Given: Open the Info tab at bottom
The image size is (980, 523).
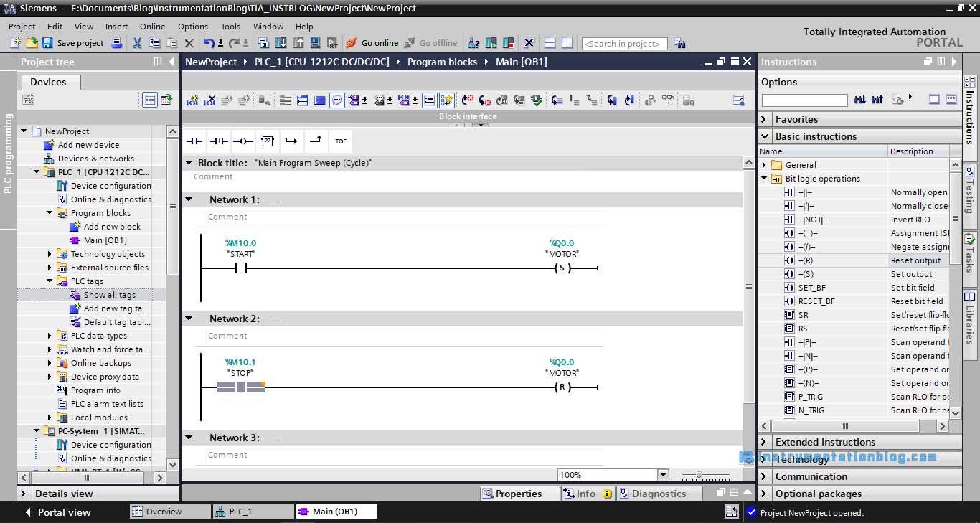Looking at the screenshot, I should [588, 494].
